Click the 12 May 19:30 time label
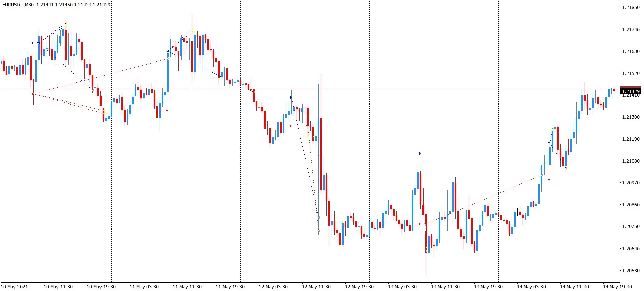 (x=359, y=287)
